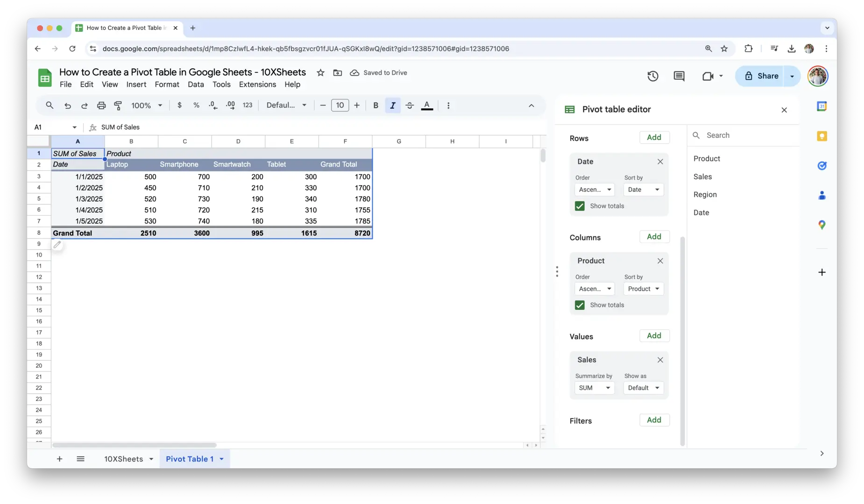Uncheck Show totals under Product column
Screen dimensions: 864x504
pos(580,305)
